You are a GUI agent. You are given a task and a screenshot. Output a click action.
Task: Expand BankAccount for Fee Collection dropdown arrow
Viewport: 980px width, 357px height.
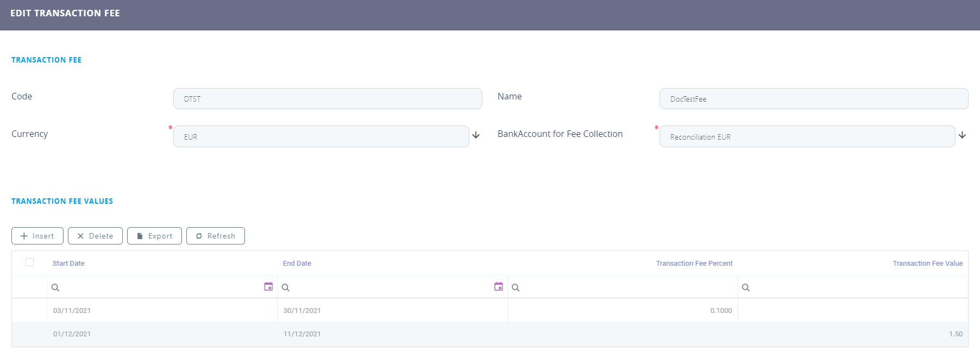[962, 135]
